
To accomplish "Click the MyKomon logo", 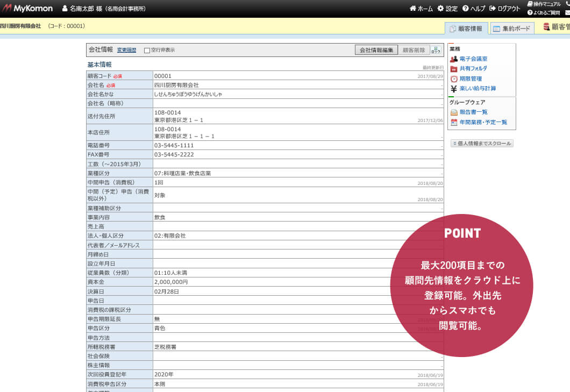I will [27, 8].
